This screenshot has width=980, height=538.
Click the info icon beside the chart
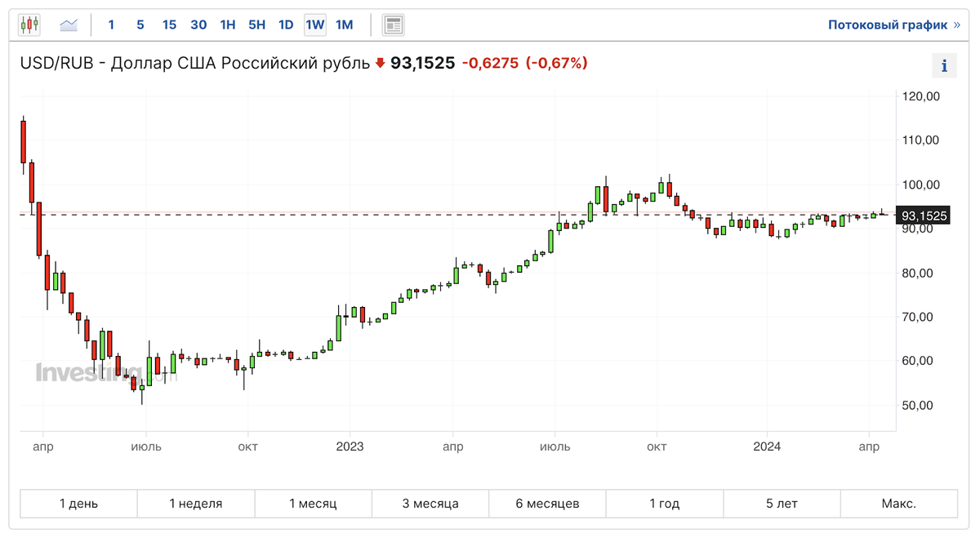click(x=945, y=66)
